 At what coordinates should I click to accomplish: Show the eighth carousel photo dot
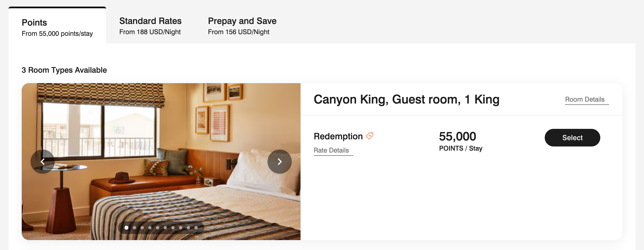click(181, 228)
